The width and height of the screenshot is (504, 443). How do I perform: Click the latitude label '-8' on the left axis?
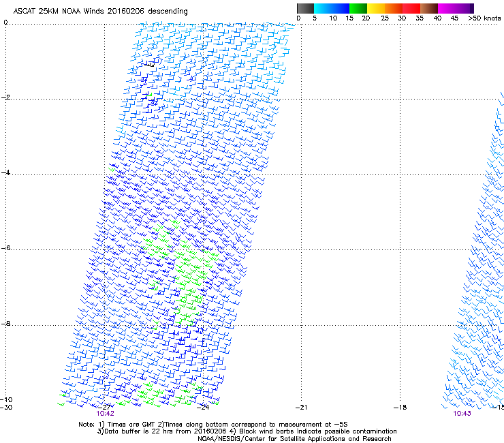(x=5, y=324)
